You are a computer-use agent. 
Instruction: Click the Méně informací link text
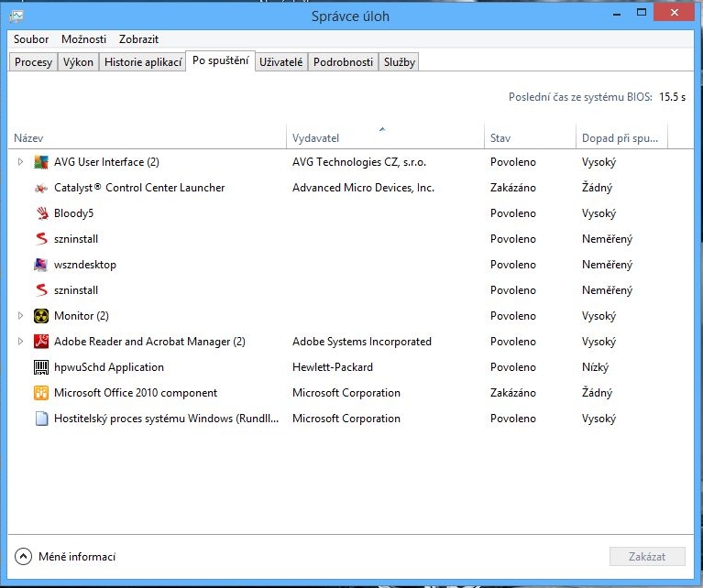click(77, 557)
